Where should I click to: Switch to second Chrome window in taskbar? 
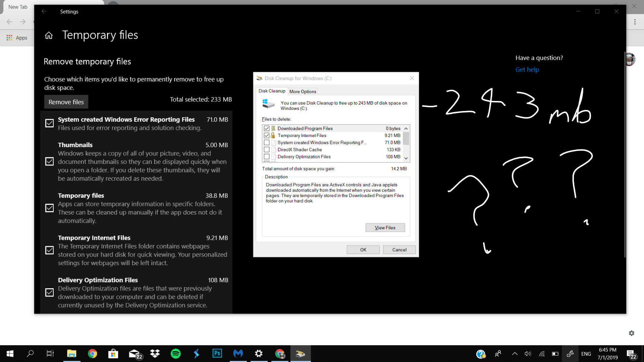[x=280, y=354]
